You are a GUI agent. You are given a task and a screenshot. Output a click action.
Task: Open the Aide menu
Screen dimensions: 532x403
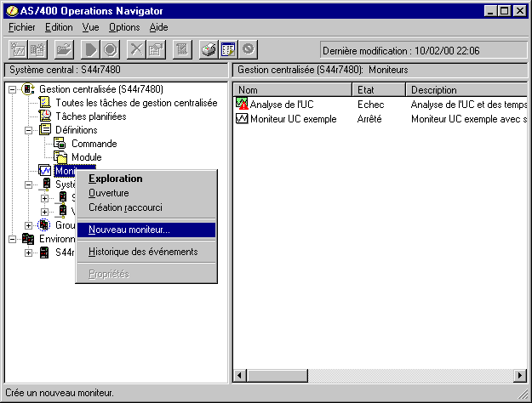point(159,27)
